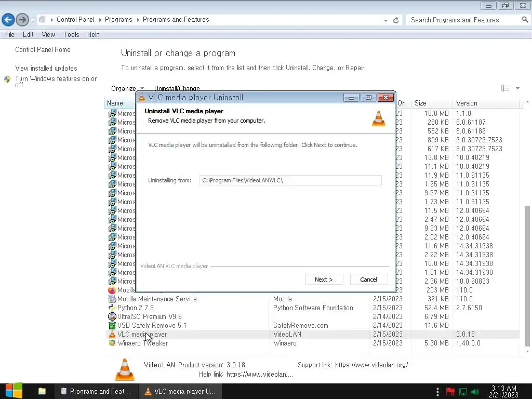Open the Help menu
This screenshot has width=532, height=399.
pos(94,34)
